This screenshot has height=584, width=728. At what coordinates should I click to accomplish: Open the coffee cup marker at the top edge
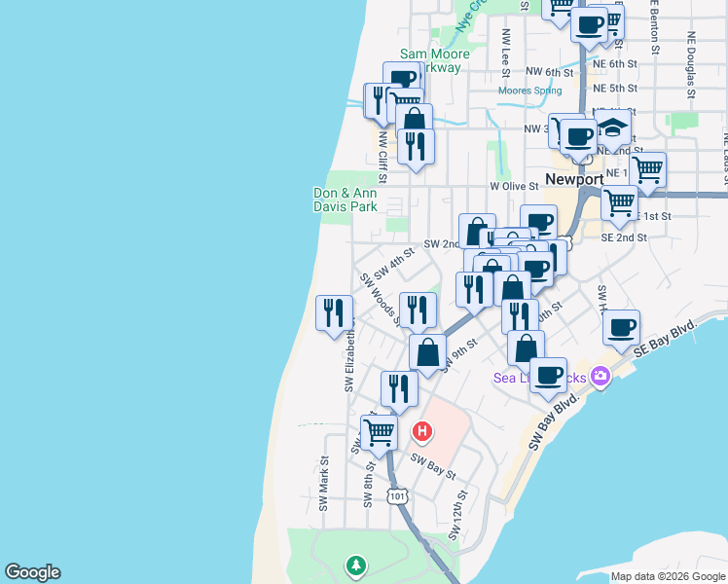coord(589,27)
